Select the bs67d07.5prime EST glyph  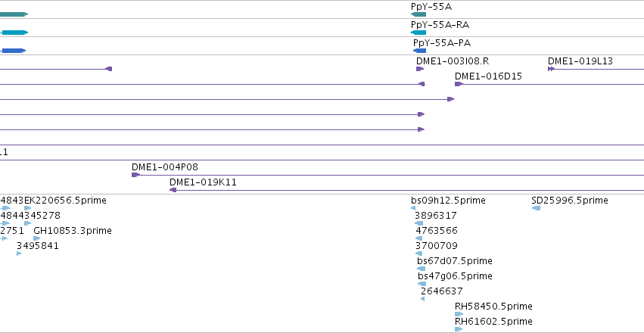(x=422, y=269)
